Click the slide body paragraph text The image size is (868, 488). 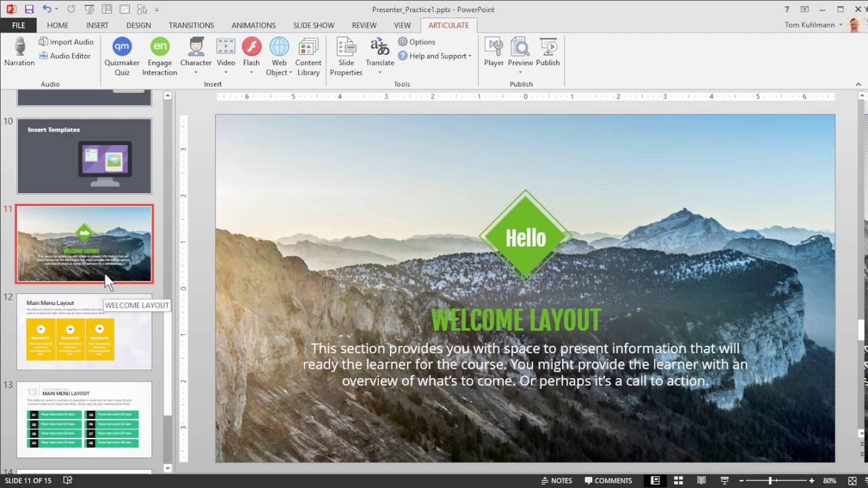[x=525, y=365]
